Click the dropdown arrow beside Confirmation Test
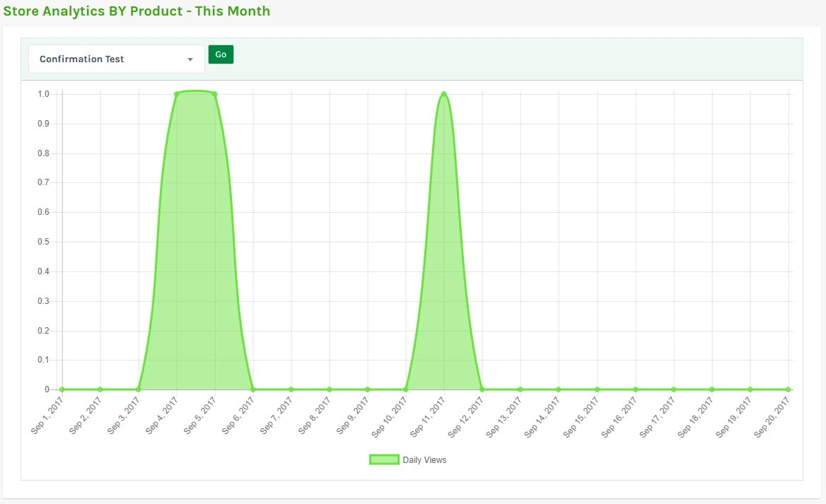This screenshot has width=826, height=504. pyautogui.click(x=190, y=60)
